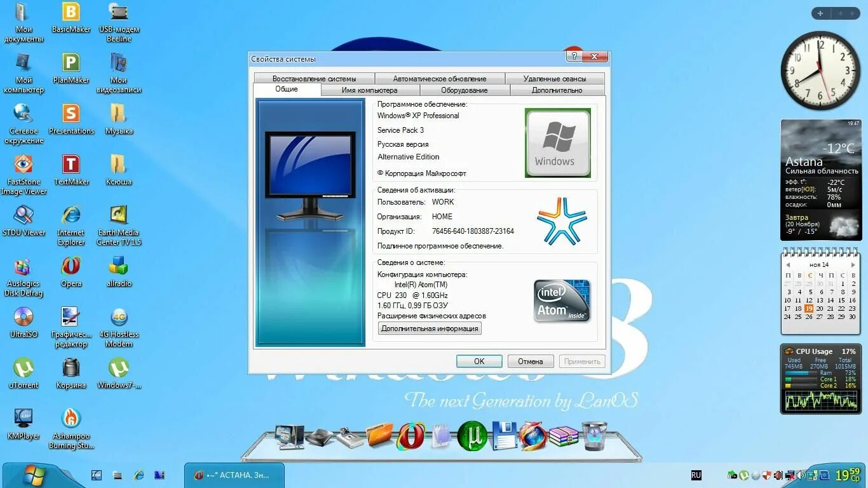868x488 pixels.
Task: Click the Astana weather gadget
Action: 821,180
